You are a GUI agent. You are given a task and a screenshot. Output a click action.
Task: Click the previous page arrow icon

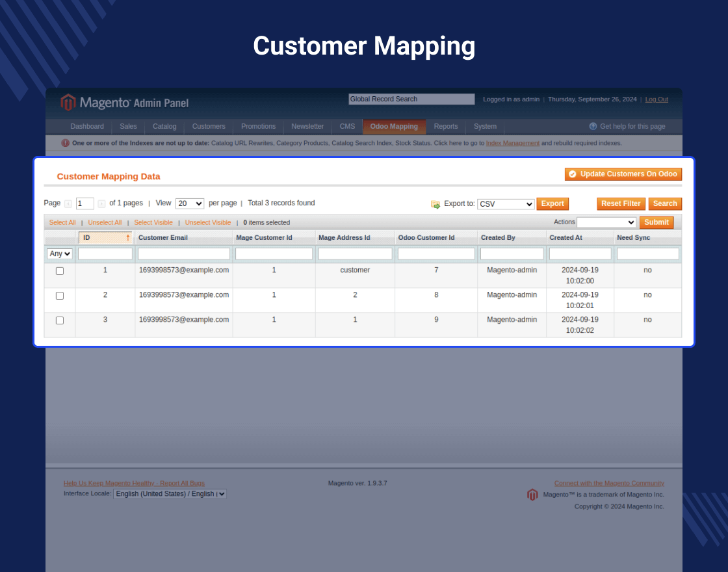tap(68, 204)
